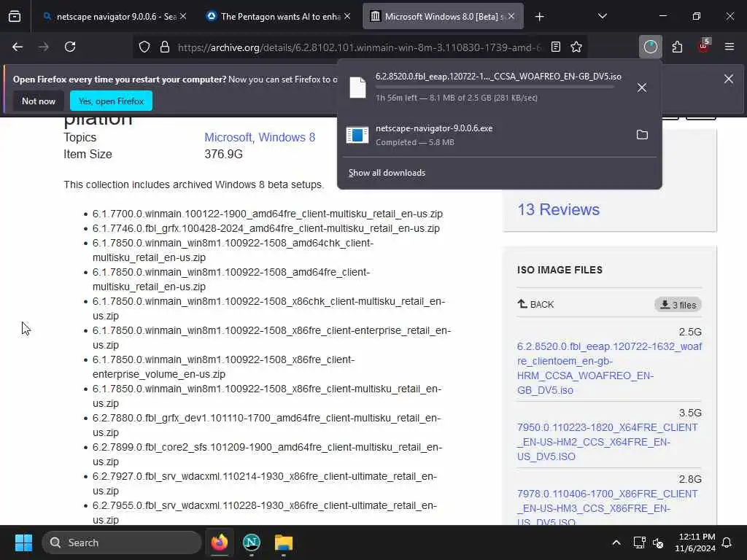Screen dimensions: 747x560
Task: Open File Explorer from taskbar
Action: (284, 542)
